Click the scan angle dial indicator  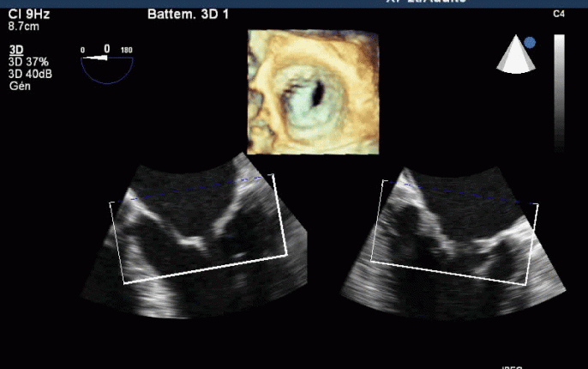point(107,70)
